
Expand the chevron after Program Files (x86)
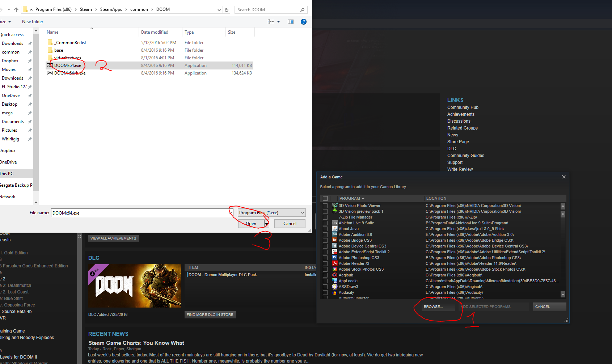[76, 10]
